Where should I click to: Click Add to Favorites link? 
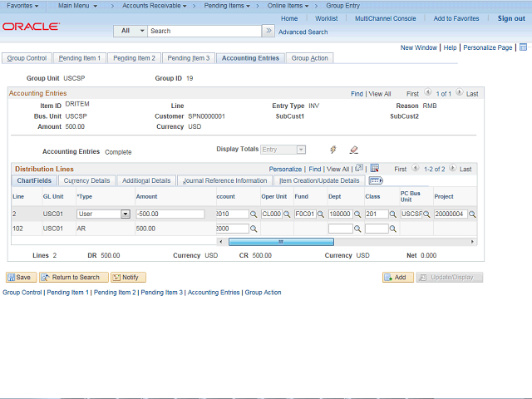456,18
